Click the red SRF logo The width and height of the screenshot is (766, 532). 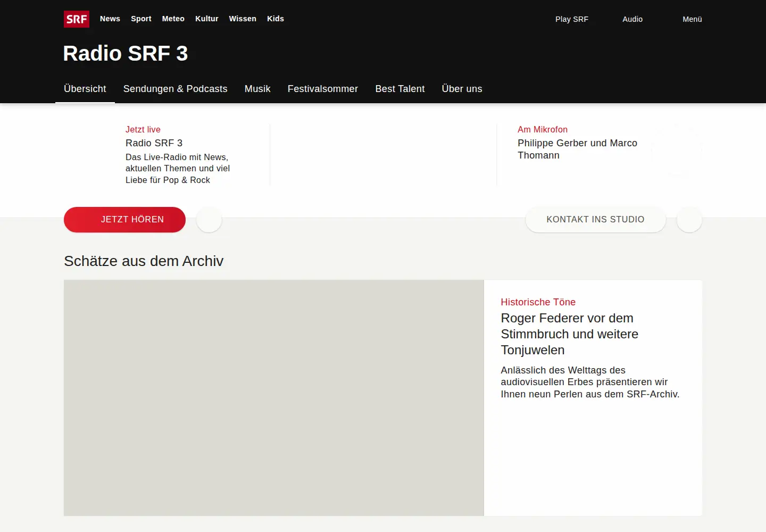(77, 19)
